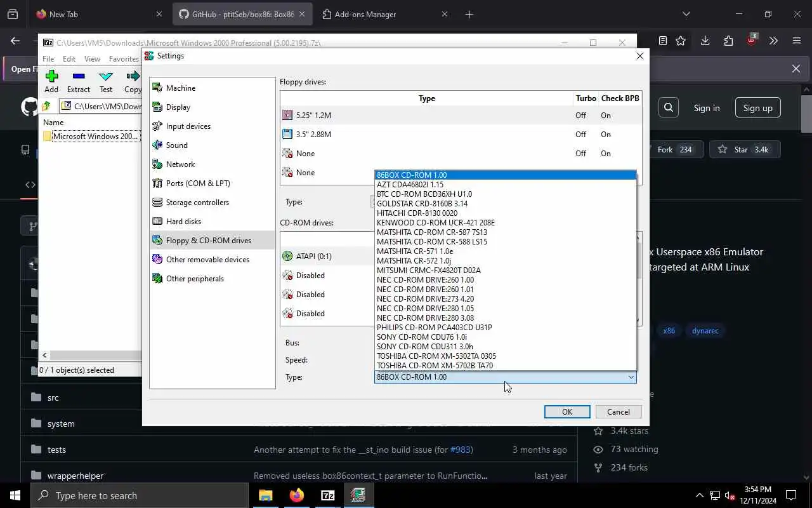Open the Hard disks settings category

(x=213, y=221)
